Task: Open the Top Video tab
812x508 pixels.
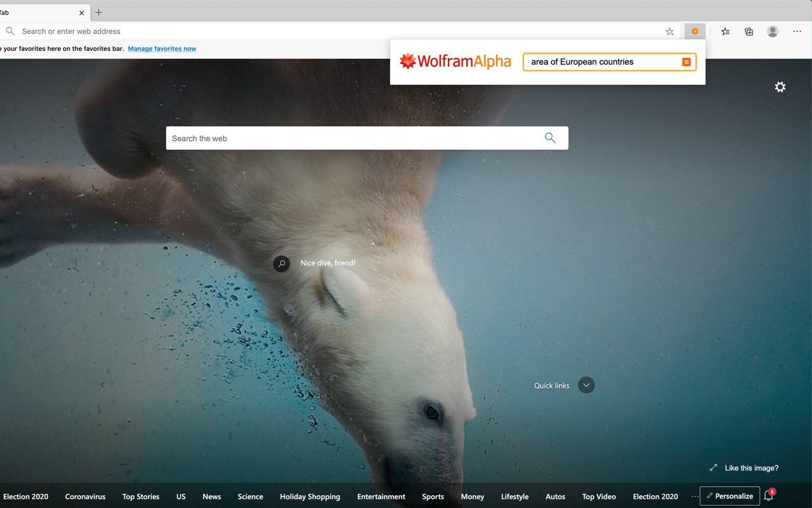Action: pyautogui.click(x=599, y=497)
